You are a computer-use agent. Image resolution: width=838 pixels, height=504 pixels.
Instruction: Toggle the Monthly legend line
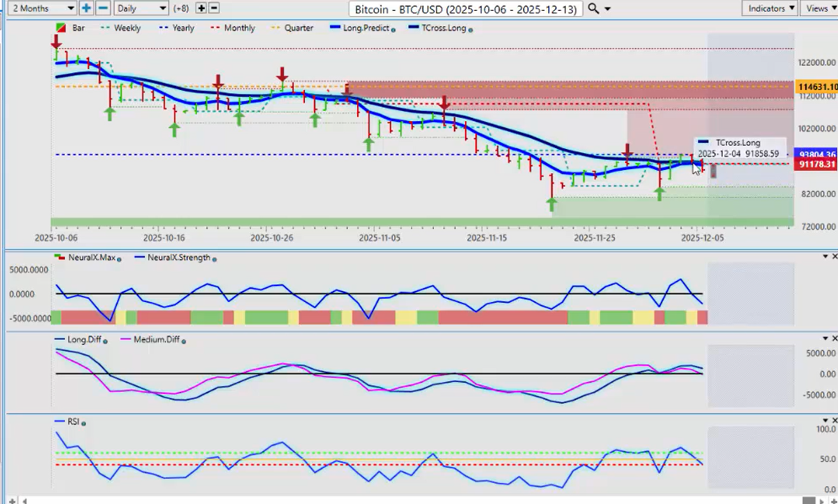[232, 28]
